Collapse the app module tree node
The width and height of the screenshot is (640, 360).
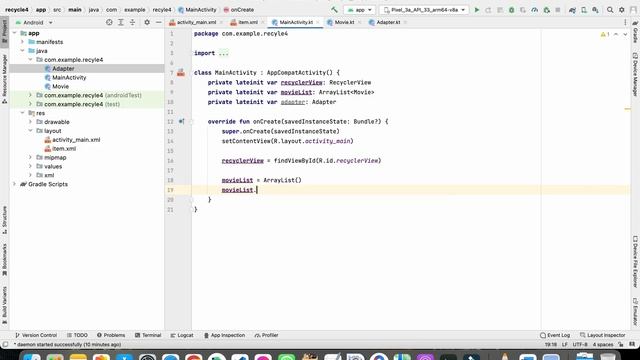click(14, 33)
